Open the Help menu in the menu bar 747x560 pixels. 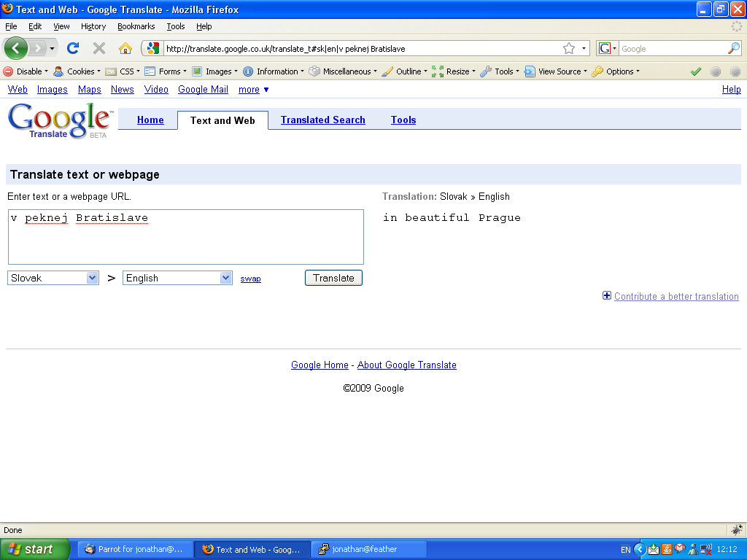[x=204, y=26]
